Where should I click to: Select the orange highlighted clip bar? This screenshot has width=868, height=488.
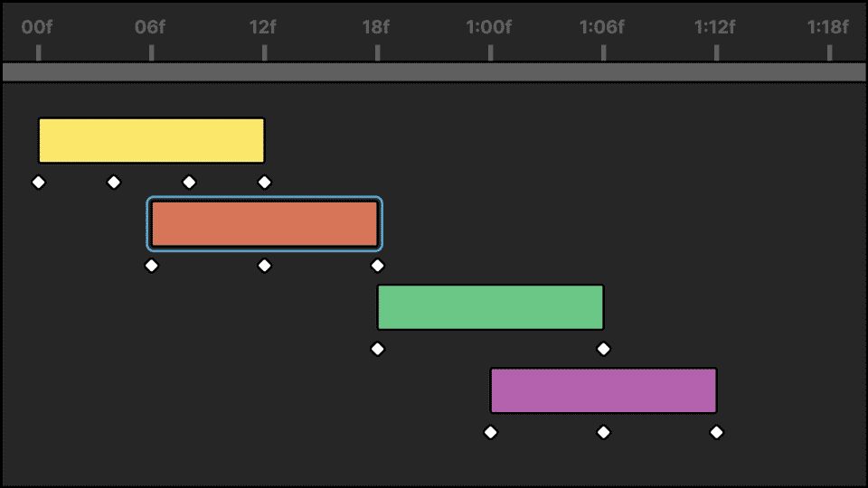[x=264, y=223]
